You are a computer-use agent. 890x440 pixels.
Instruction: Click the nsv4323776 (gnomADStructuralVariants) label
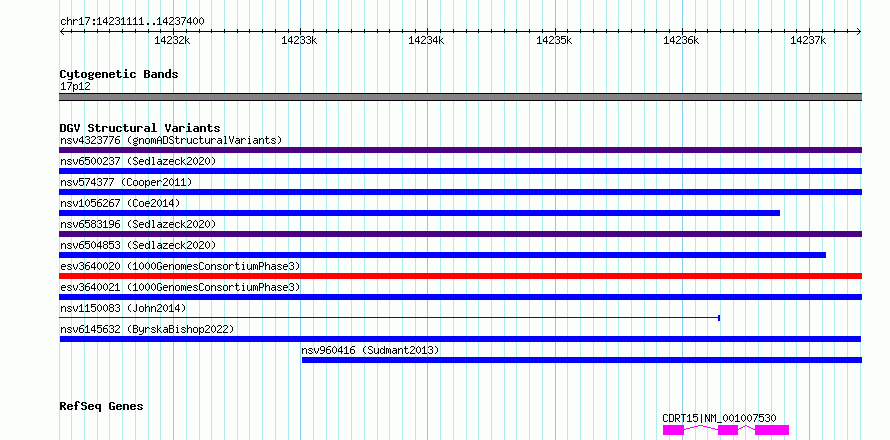[x=171, y=140]
